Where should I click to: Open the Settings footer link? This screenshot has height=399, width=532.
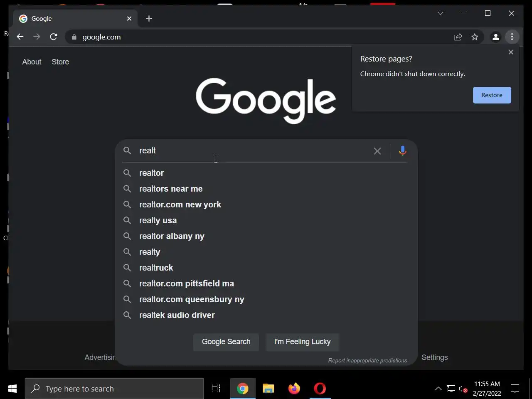435,357
